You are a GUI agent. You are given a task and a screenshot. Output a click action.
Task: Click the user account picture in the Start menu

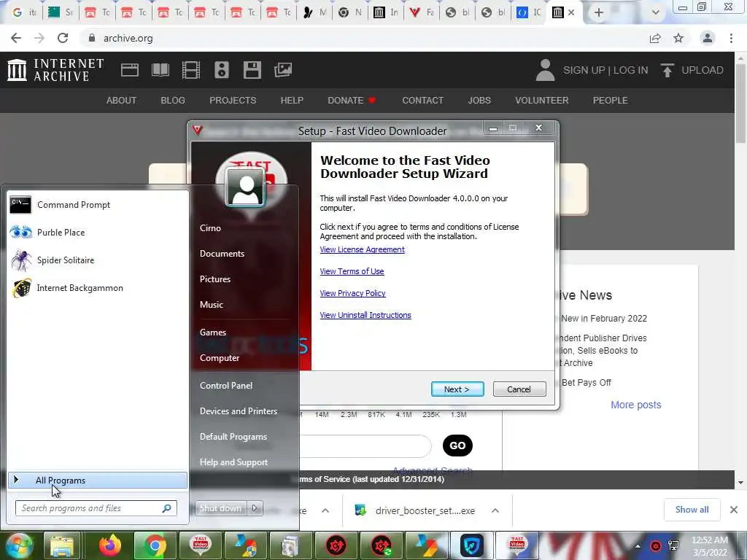(x=245, y=187)
